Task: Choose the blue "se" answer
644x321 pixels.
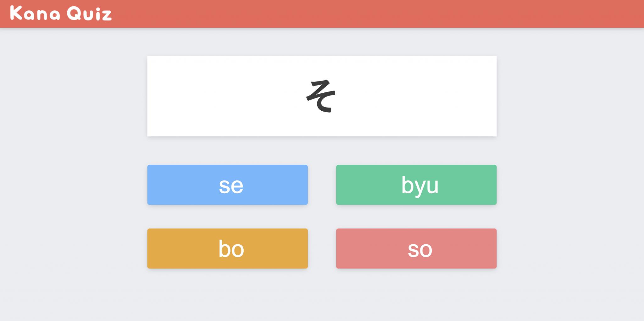Action: coord(227,185)
